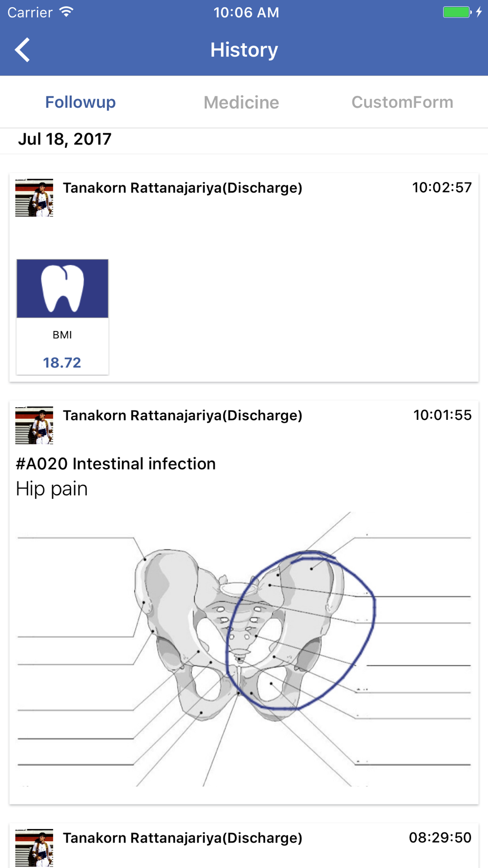Image resolution: width=488 pixels, height=868 pixels.
Task: Tap BMI label under tooth icon
Action: tap(62, 335)
